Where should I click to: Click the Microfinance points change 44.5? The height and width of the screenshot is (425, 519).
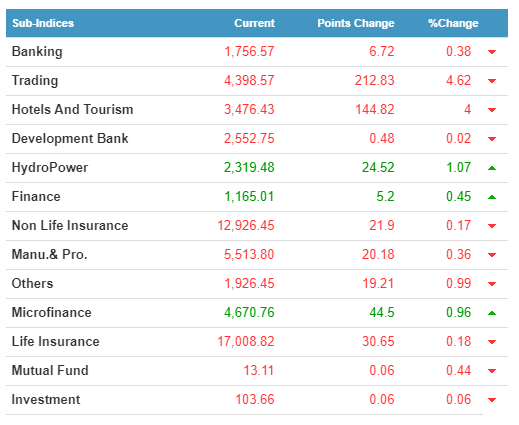pos(382,312)
